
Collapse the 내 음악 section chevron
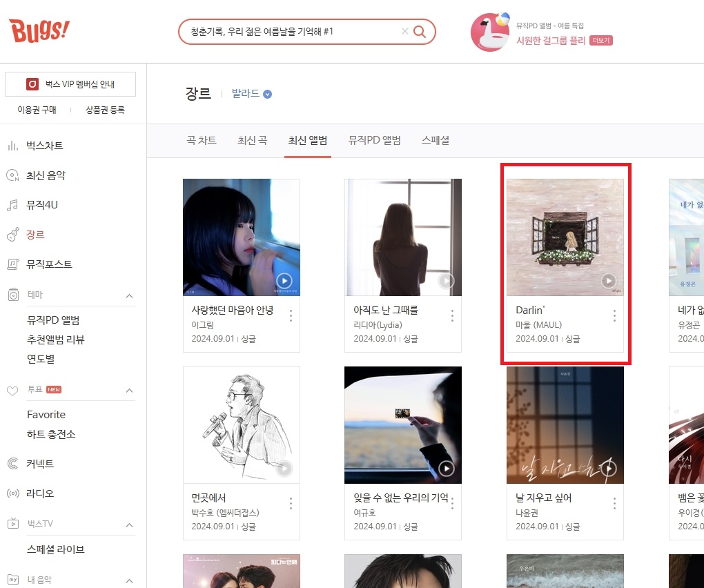pos(129,581)
